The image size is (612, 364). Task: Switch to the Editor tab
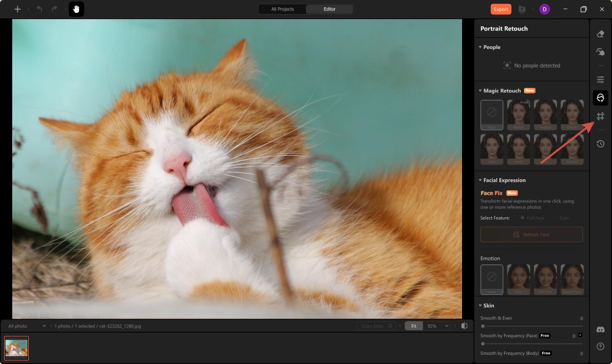(x=330, y=9)
